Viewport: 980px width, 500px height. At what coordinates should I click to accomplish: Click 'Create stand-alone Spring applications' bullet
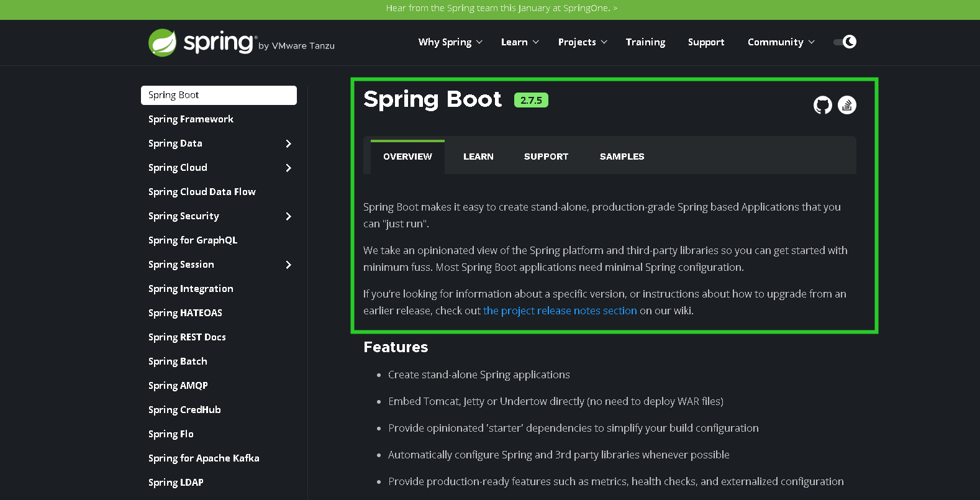click(479, 375)
